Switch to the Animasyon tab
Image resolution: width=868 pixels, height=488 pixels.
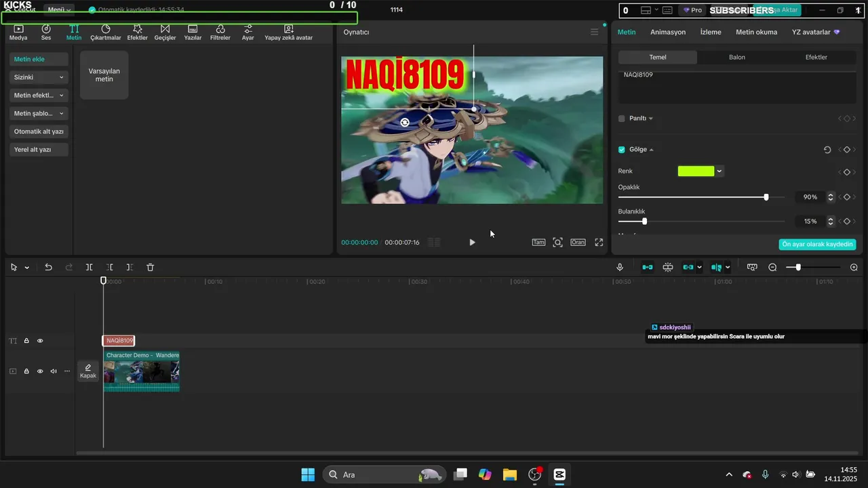click(x=668, y=32)
